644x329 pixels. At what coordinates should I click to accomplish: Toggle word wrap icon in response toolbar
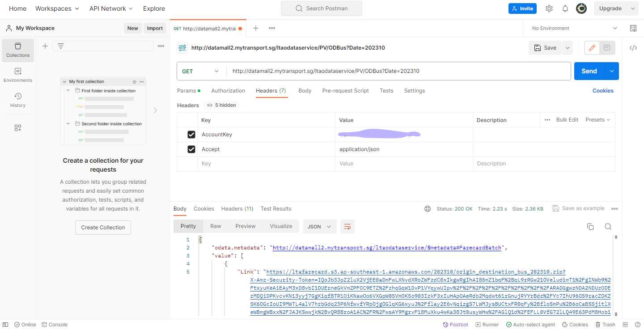point(347,227)
